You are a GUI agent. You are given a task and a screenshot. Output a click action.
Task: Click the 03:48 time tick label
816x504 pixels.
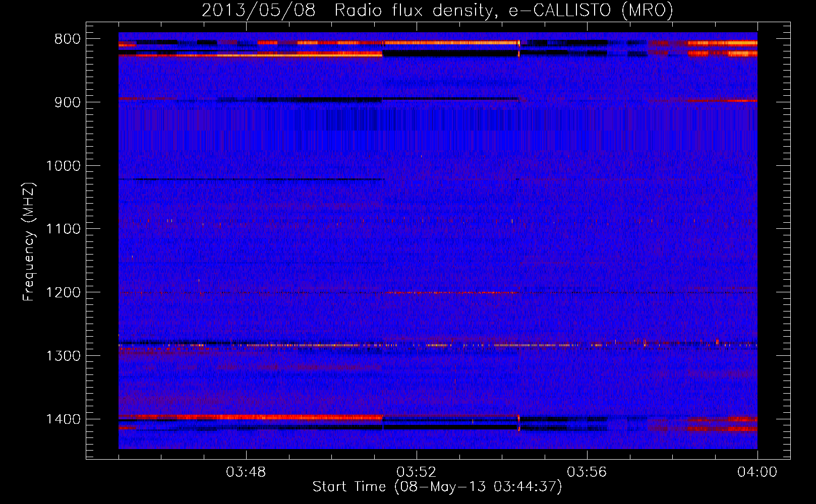246,472
